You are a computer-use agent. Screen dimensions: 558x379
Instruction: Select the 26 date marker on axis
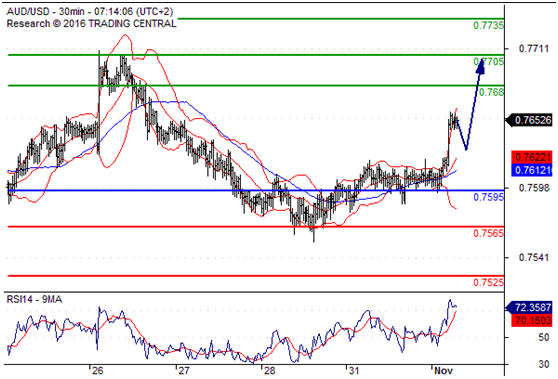97,371
